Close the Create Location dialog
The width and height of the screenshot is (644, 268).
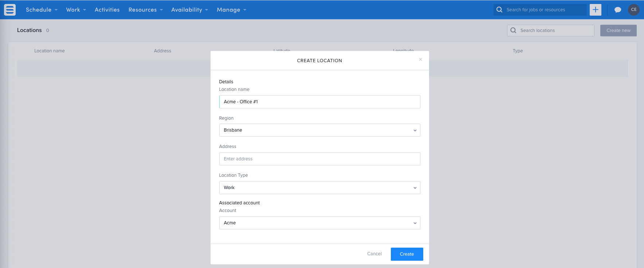coord(420,59)
